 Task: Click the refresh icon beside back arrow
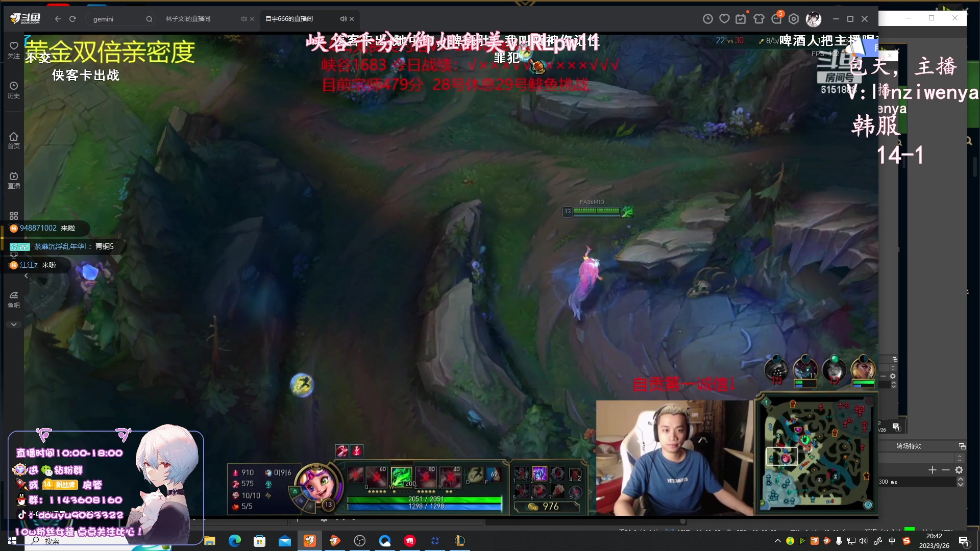[72, 19]
